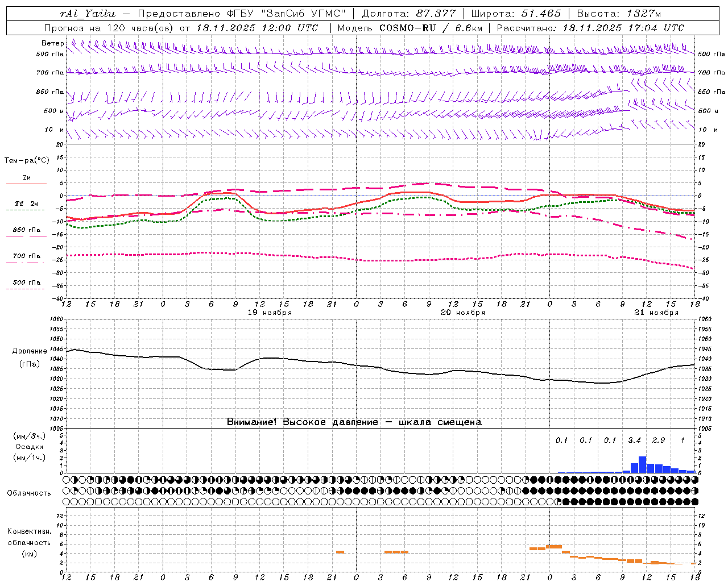Click the Ветер label of wind panel
Viewport: 728px width, 582px height.
(x=52, y=43)
